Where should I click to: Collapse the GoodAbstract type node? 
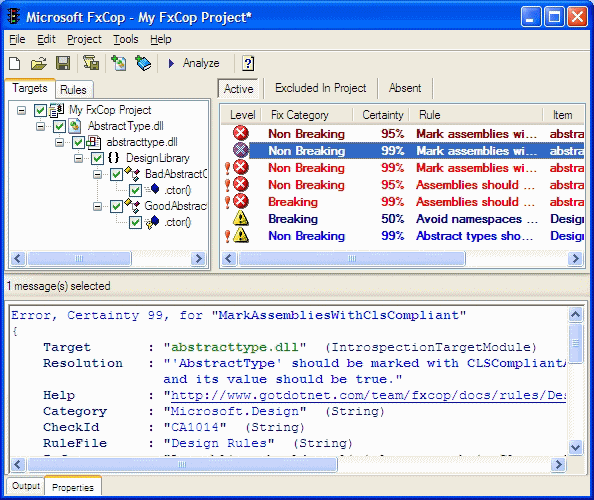coord(98,206)
